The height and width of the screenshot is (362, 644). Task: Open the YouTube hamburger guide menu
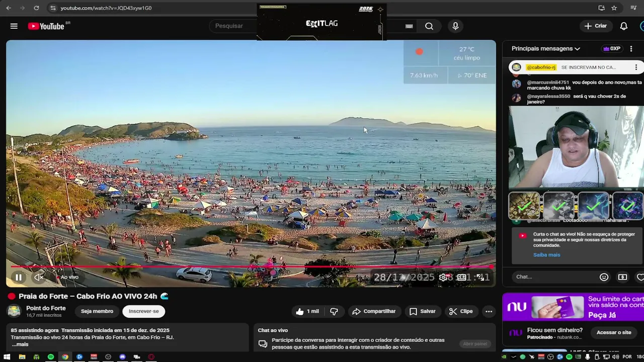tap(14, 26)
